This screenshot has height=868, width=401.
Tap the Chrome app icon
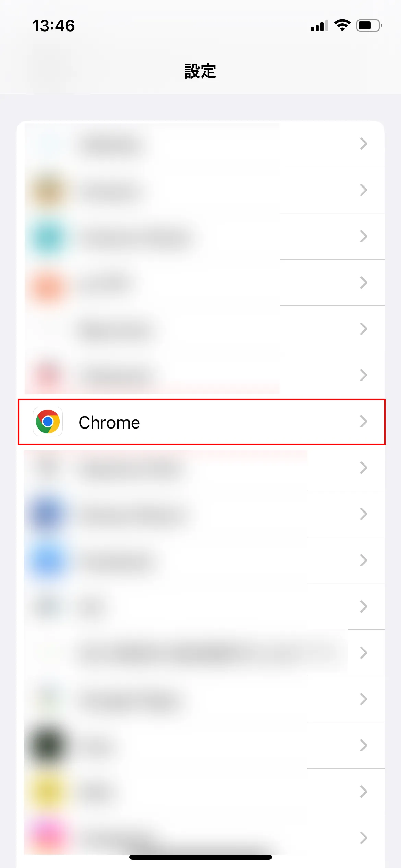(48, 422)
